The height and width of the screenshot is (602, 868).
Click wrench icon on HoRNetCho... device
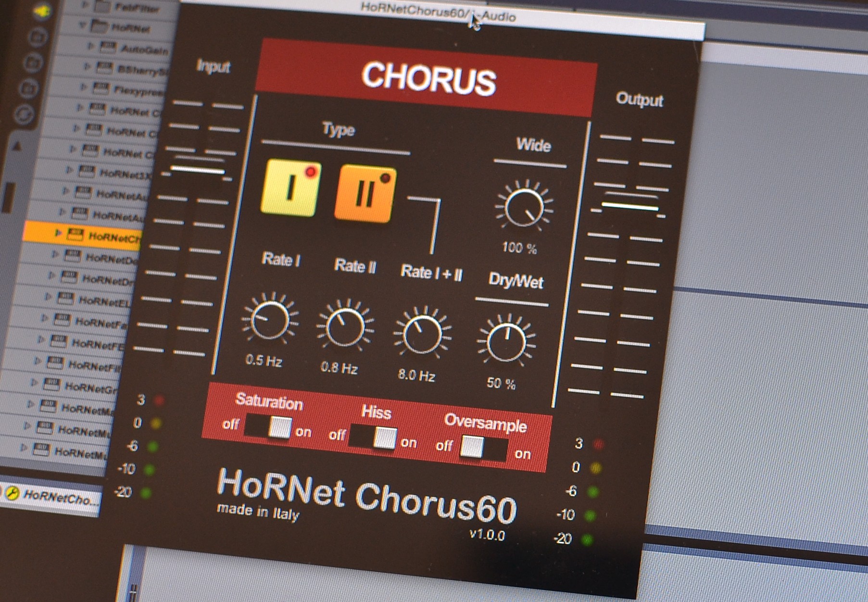pos(12,493)
